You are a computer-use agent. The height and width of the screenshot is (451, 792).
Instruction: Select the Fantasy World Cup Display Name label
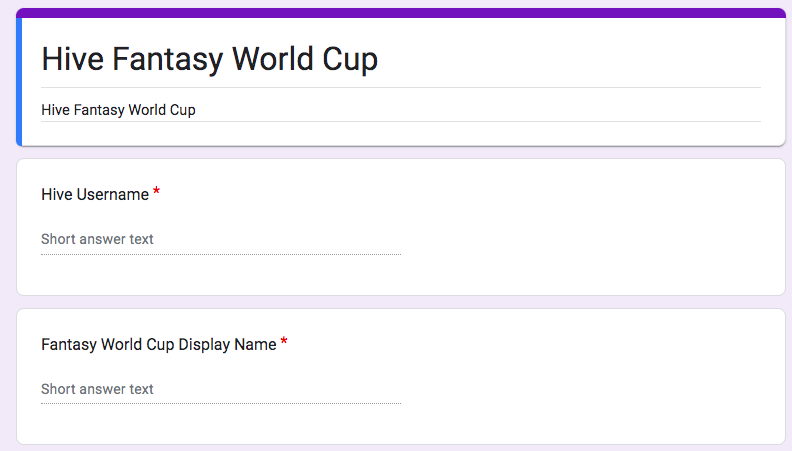pyautogui.click(x=159, y=344)
